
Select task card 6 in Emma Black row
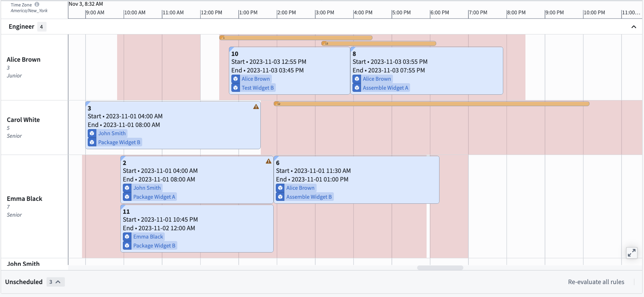[x=356, y=180]
